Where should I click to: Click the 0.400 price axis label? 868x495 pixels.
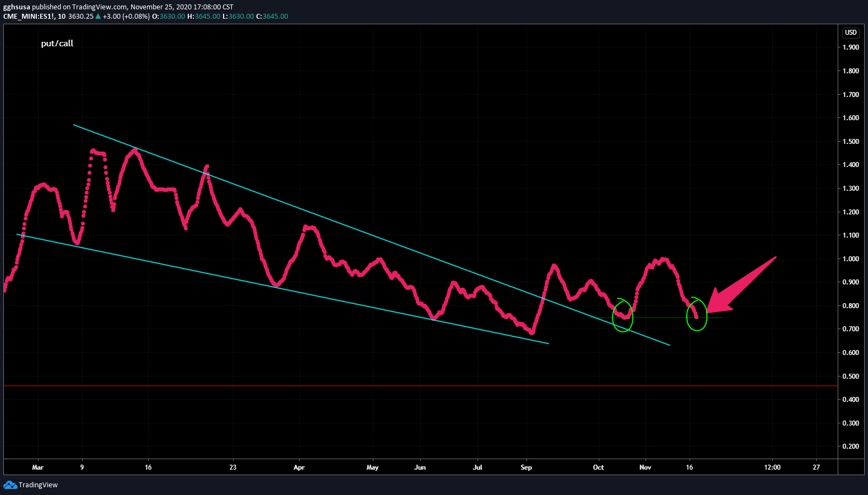click(x=851, y=400)
